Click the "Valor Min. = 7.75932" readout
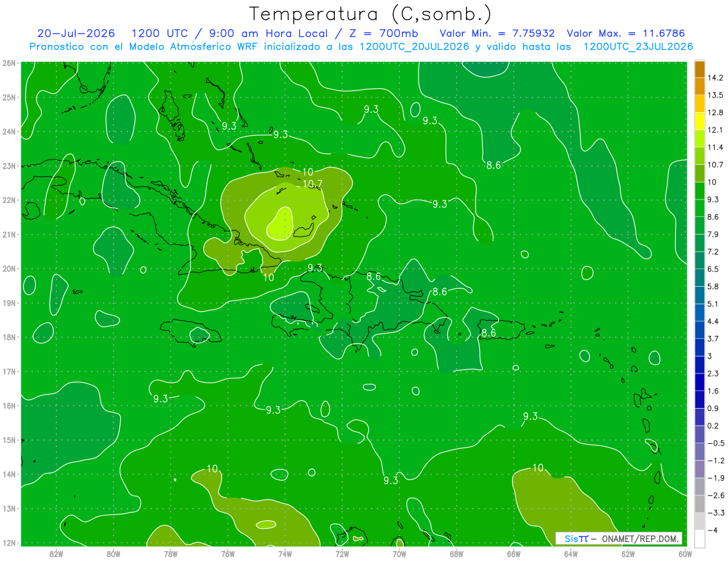The width and height of the screenshot is (728, 562). pyautogui.click(x=497, y=33)
